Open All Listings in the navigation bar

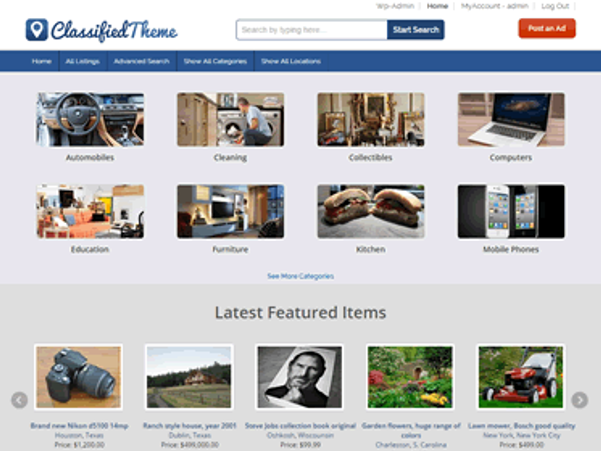[83, 61]
